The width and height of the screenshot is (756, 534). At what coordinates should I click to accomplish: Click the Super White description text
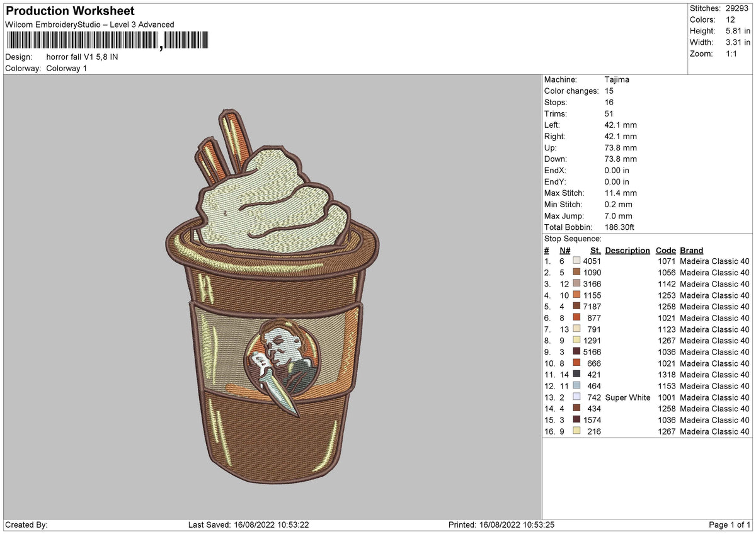coord(627,397)
